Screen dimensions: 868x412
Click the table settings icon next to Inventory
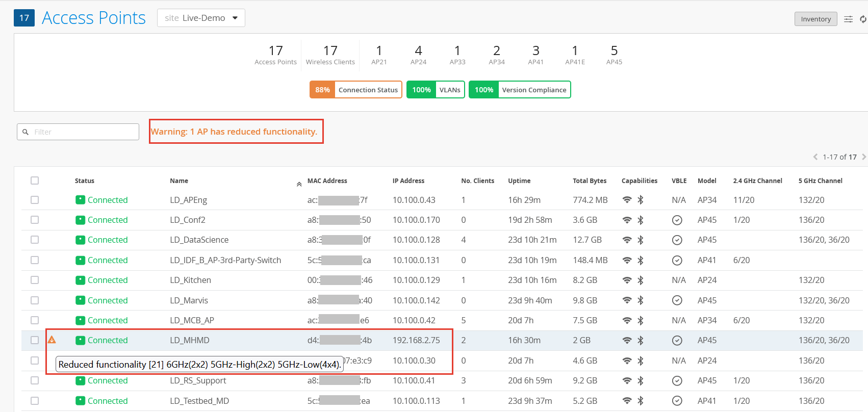(x=848, y=19)
